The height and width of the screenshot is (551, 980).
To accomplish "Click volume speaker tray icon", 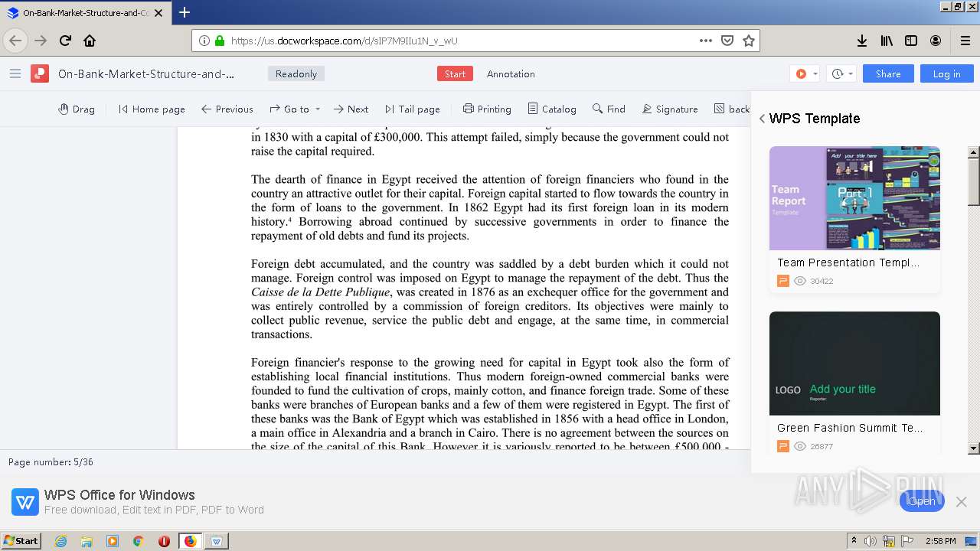I will 870,541.
